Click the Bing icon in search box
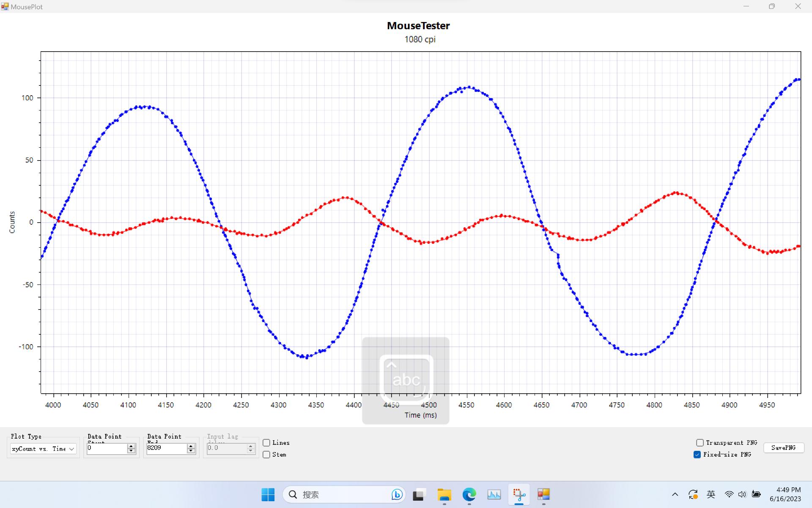 397,494
